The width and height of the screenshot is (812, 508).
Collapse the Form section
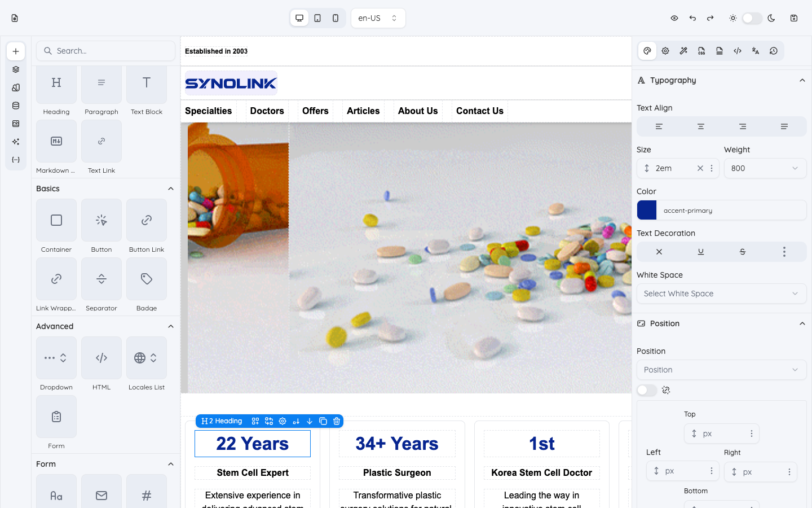pyautogui.click(x=171, y=464)
